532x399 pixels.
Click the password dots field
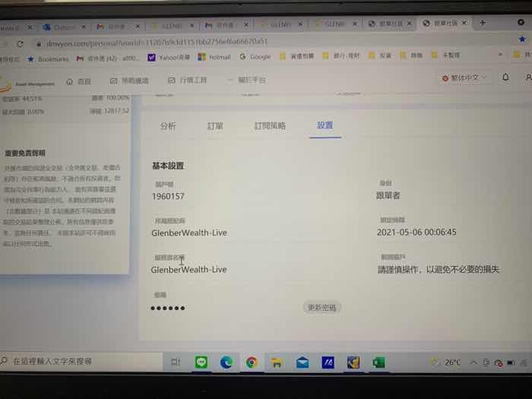168,308
